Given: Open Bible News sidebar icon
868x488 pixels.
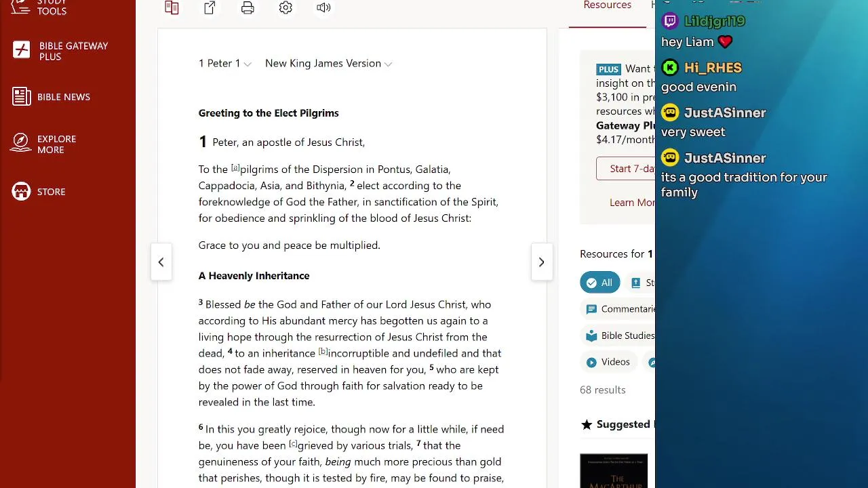Looking at the screenshot, I should point(22,96).
